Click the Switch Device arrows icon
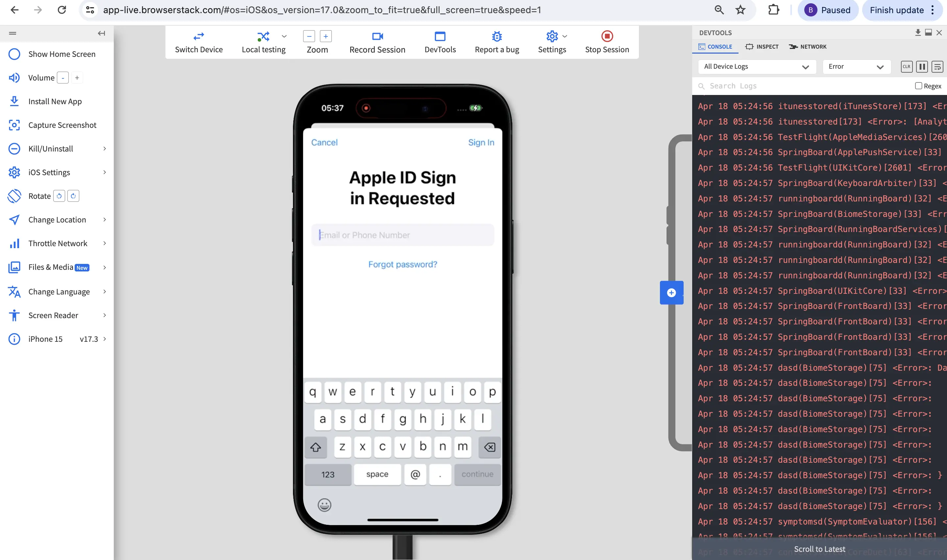Image resolution: width=947 pixels, height=560 pixels. click(x=199, y=36)
